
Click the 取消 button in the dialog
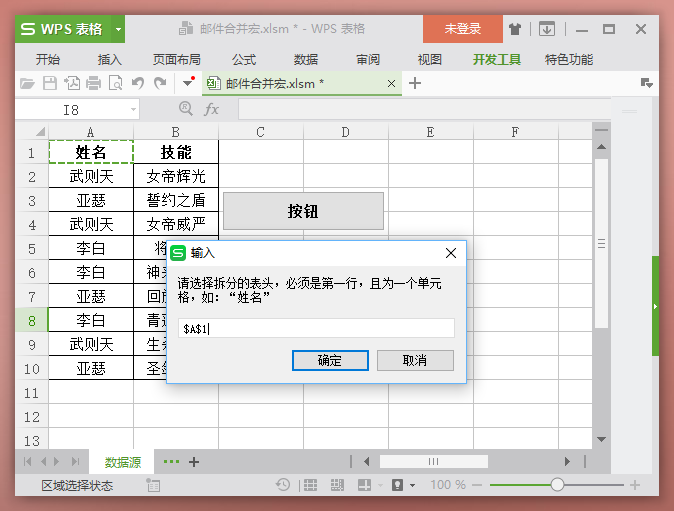click(415, 360)
